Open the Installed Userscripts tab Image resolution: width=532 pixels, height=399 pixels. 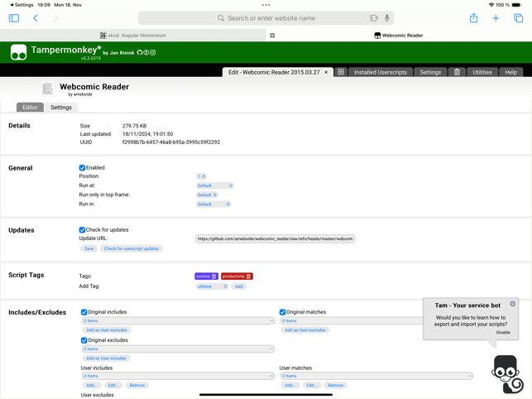coord(381,72)
